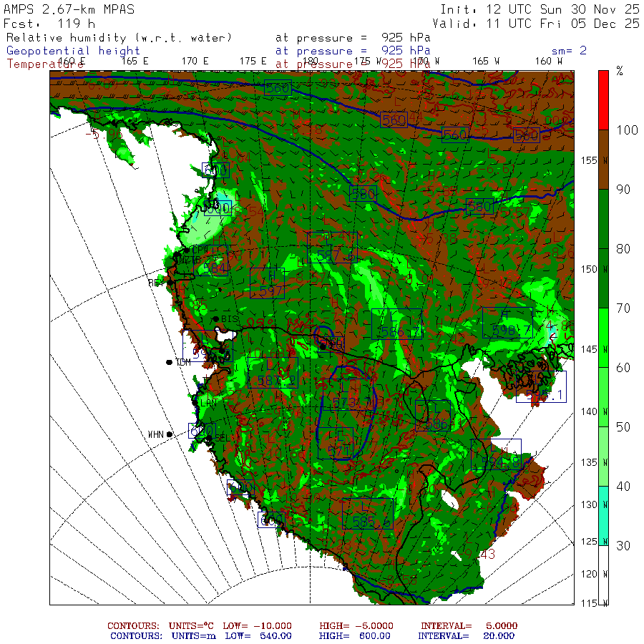Click the 'Fcst: 119 h' forecast hour text
The height and width of the screenshot is (644, 644).
49,24
